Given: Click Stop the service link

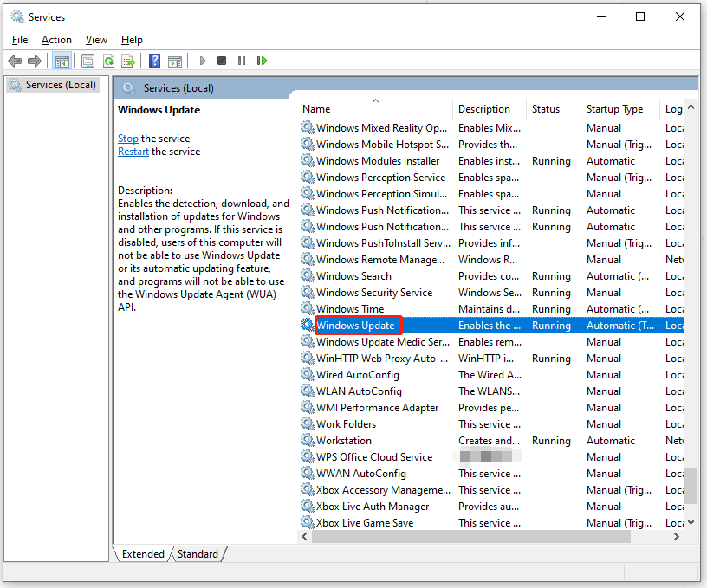Looking at the screenshot, I should point(128,139).
